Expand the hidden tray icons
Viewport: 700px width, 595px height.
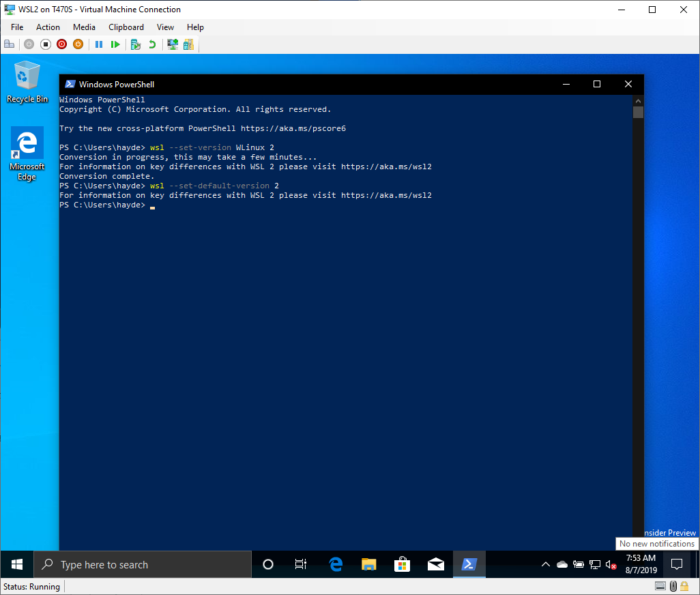tap(545, 564)
